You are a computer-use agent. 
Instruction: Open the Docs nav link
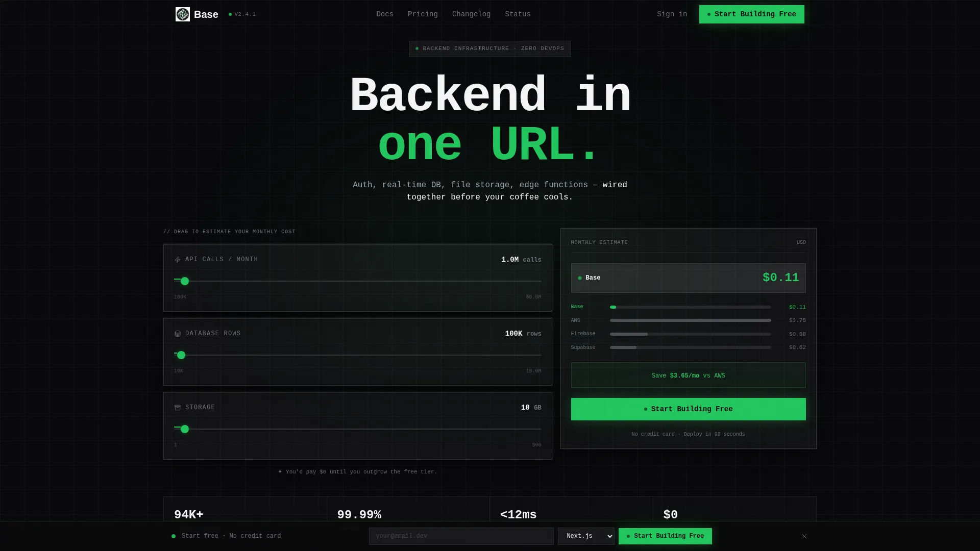[385, 14]
